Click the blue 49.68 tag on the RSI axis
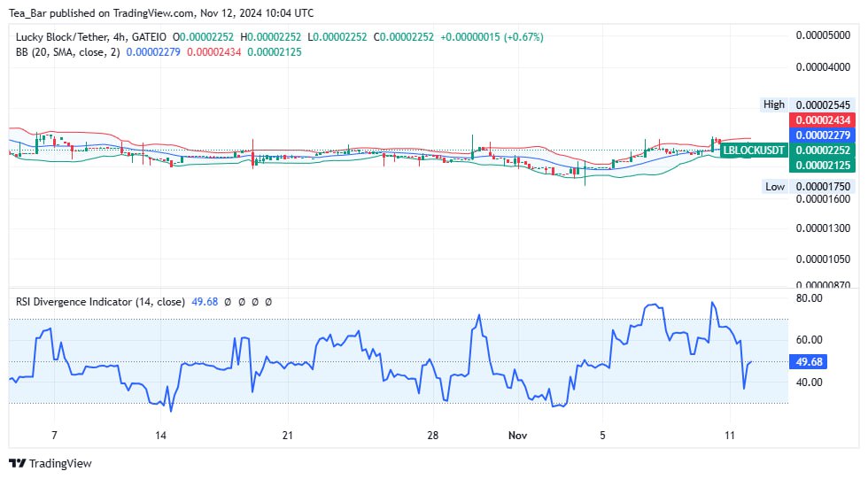This screenshot has height=479, width=868. 809,362
